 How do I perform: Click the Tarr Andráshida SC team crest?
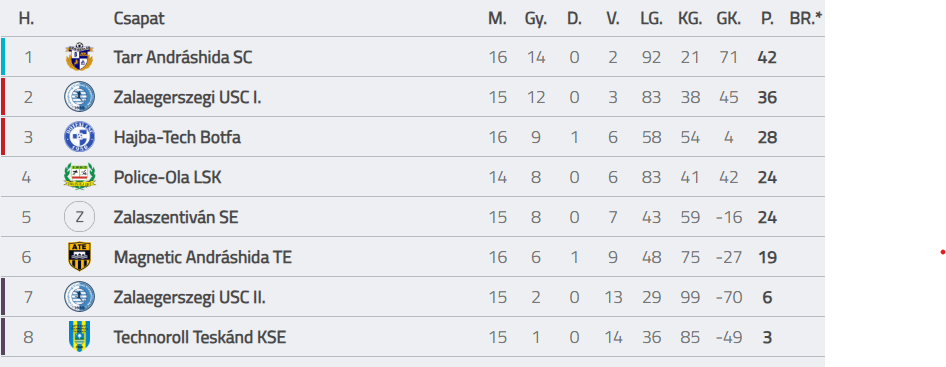pyautogui.click(x=80, y=57)
